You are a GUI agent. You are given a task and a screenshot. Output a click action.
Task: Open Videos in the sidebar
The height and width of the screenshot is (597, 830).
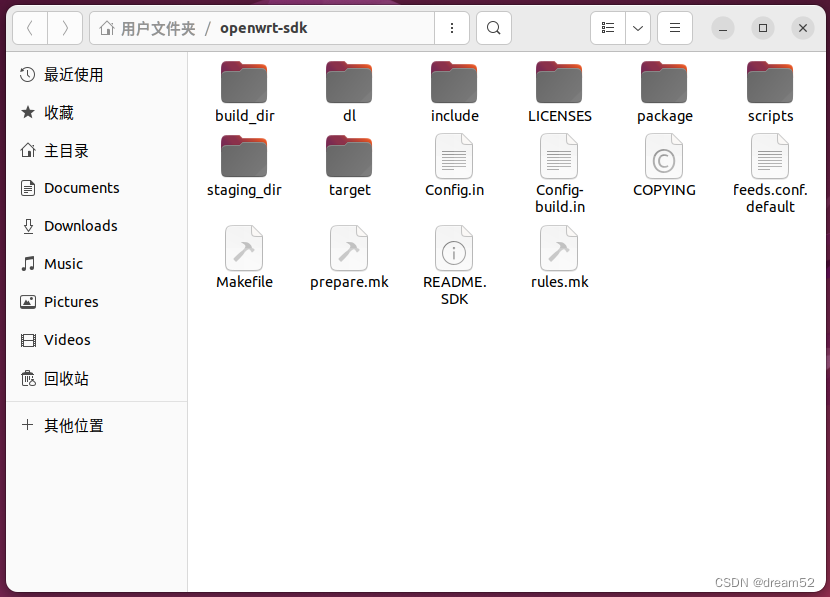pyautogui.click(x=97, y=340)
